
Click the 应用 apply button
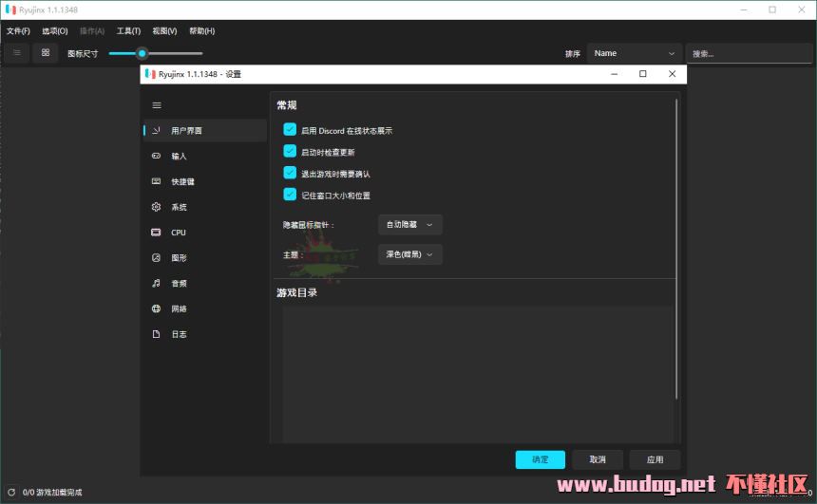pos(655,459)
